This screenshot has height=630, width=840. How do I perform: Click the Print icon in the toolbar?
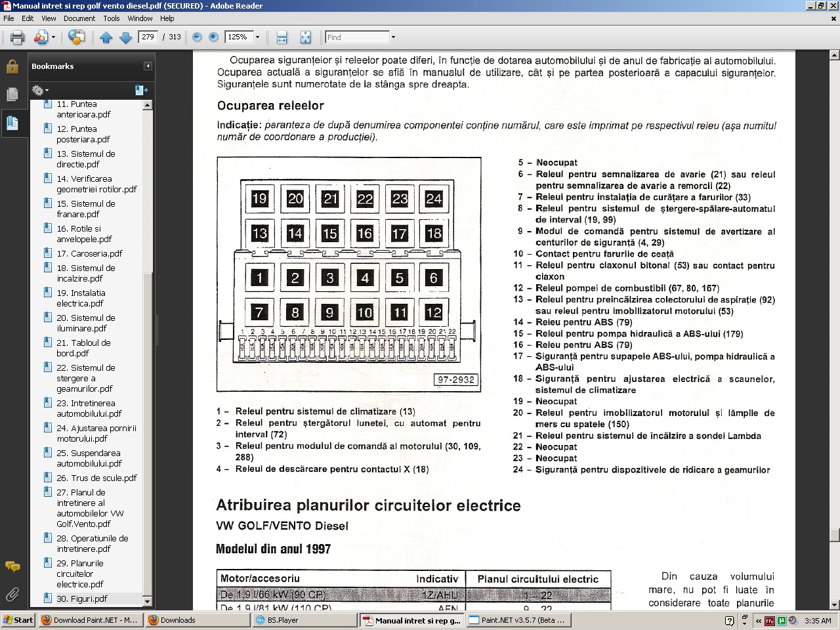[x=18, y=37]
